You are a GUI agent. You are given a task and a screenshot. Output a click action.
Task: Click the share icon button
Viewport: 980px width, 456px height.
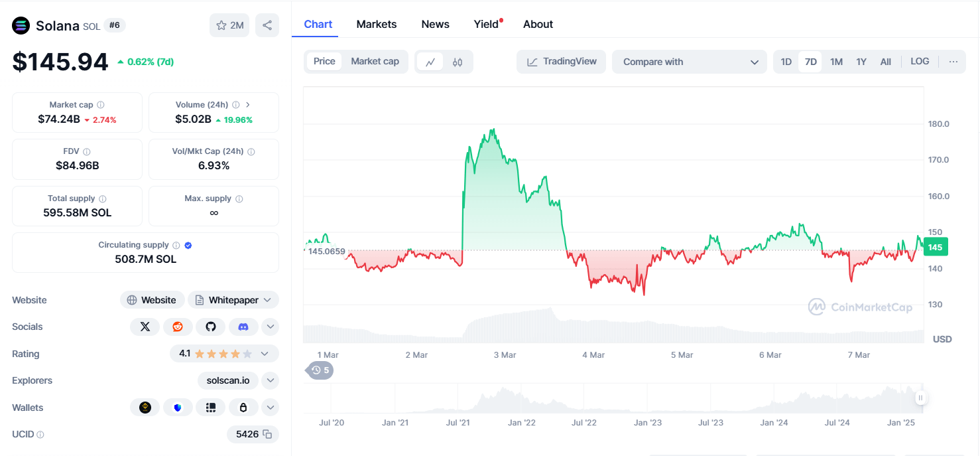click(267, 25)
